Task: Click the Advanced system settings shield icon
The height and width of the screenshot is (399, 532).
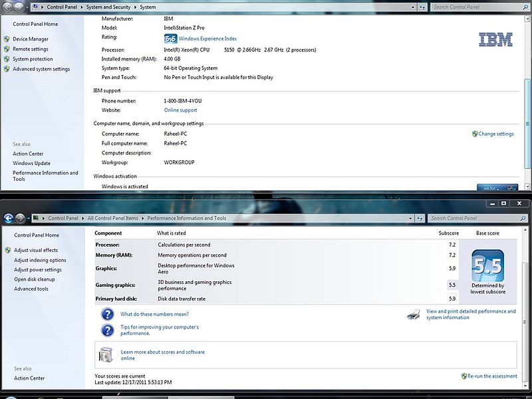Action: [x=7, y=69]
